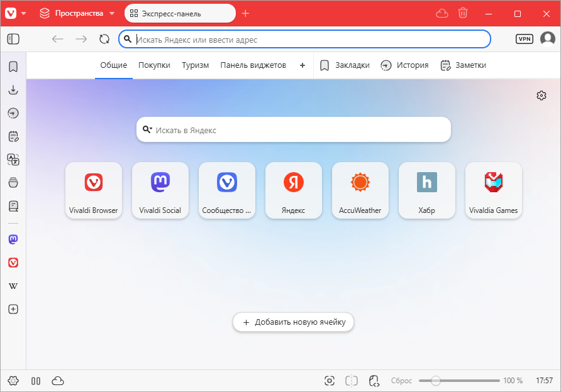Screen dimensions: 561x392
Task: Click Добавить новую ячейку button
Action: pyautogui.click(x=293, y=322)
